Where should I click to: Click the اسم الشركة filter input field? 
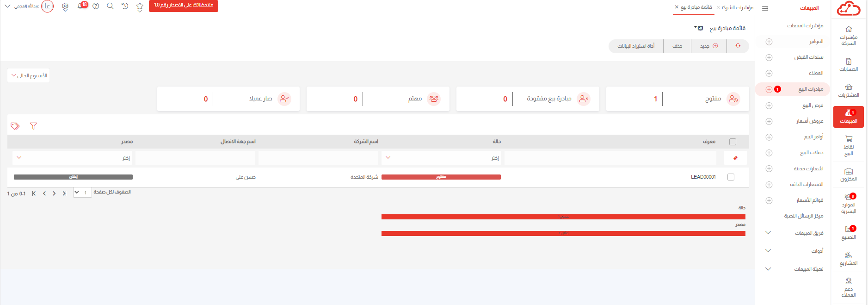pyautogui.click(x=318, y=158)
